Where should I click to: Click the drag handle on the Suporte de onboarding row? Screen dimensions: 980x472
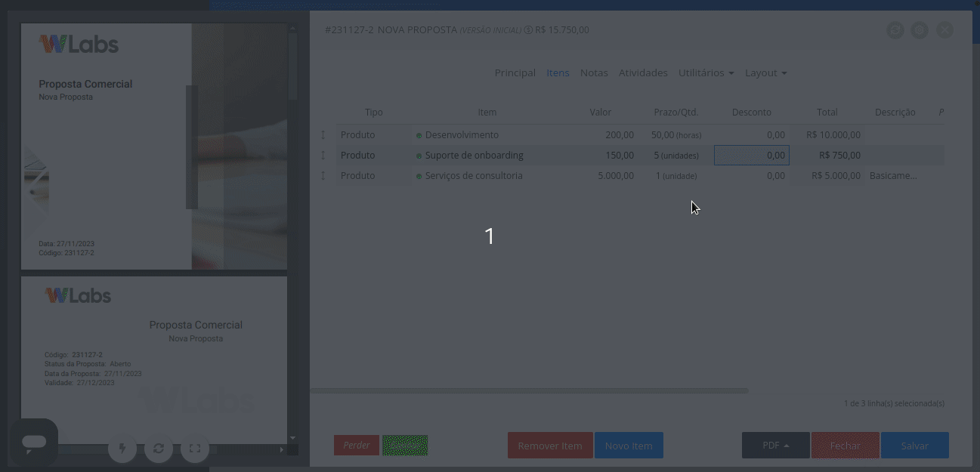pyautogui.click(x=323, y=155)
